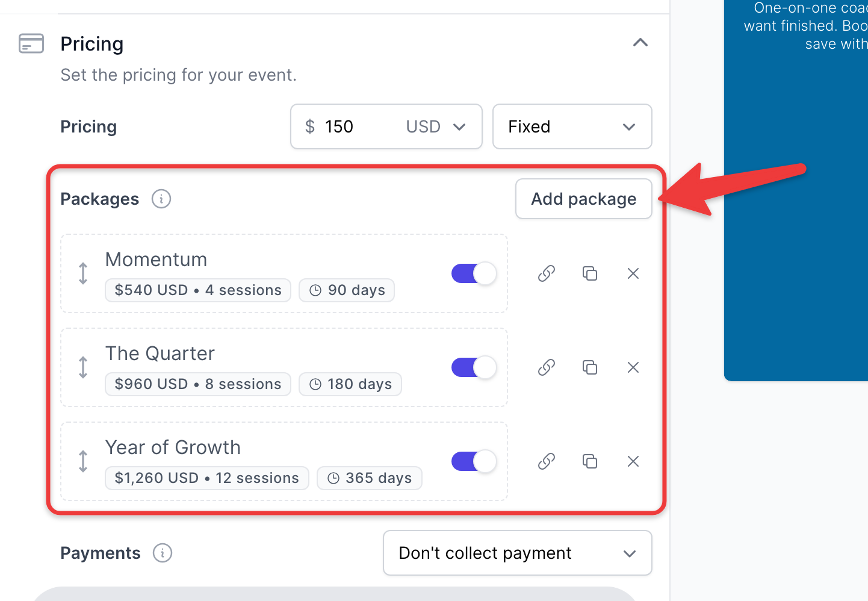The image size is (868, 601).
Task: Click the $960 USD • 8 sessions badge
Action: point(198,384)
